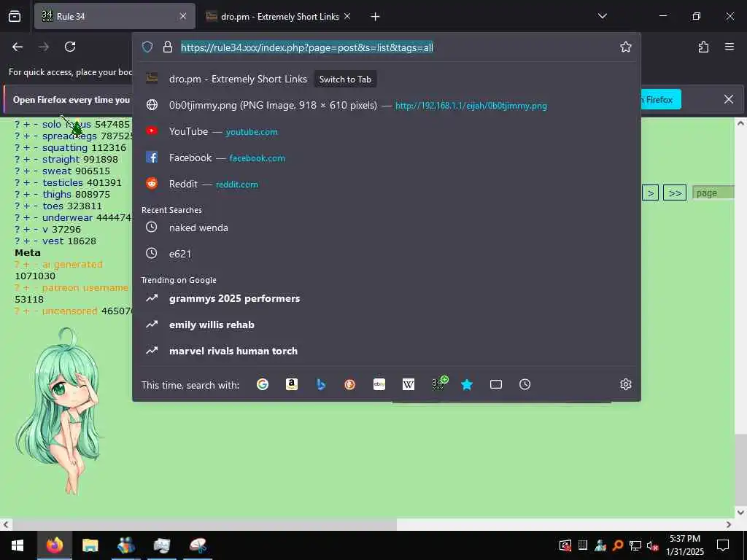Go back one page

tap(18, 47)
